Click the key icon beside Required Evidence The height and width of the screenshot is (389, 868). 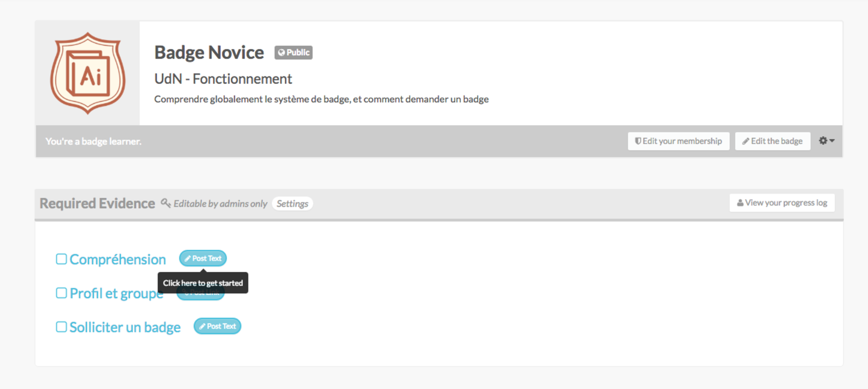166,203
